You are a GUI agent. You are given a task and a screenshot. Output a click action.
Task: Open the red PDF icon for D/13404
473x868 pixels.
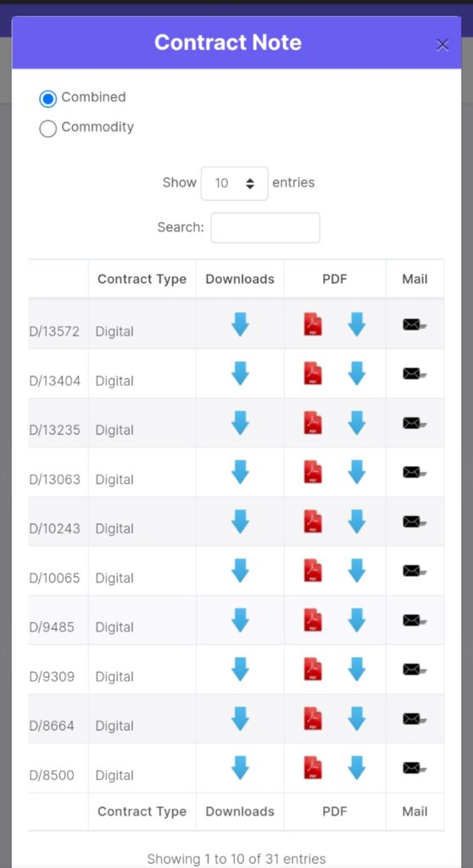click(313, 374)
